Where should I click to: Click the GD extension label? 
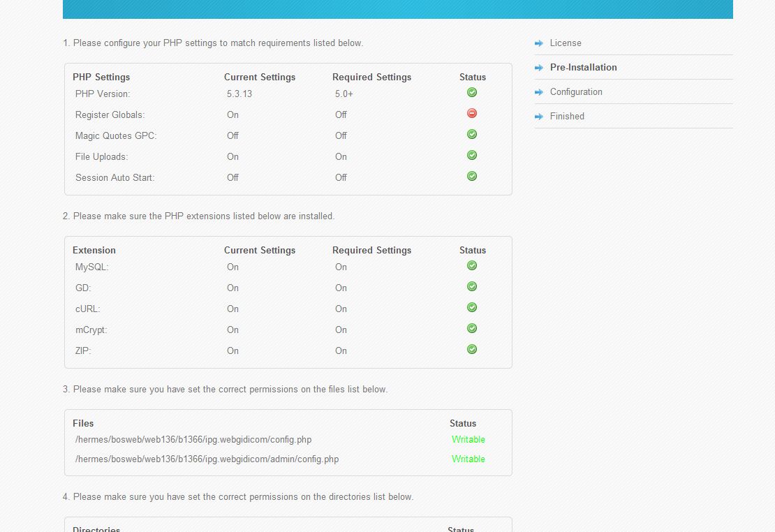(x=83, y=288)
